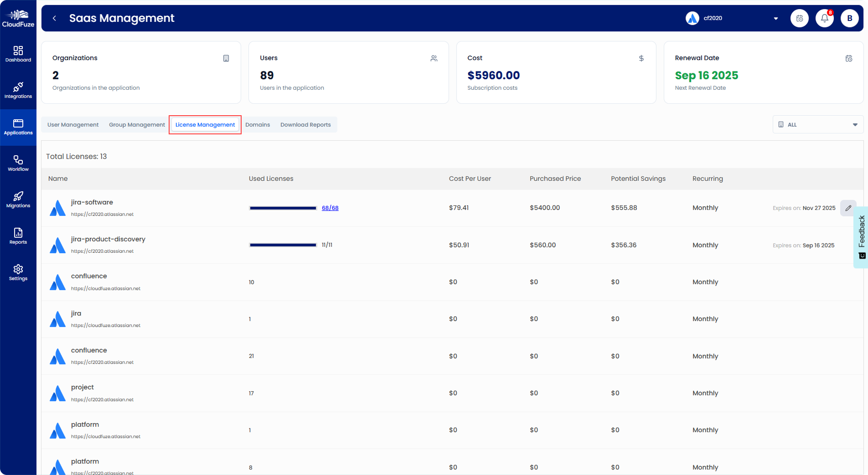Click the project row Atlassian icon
868x475 pixels.
point(57,393)
